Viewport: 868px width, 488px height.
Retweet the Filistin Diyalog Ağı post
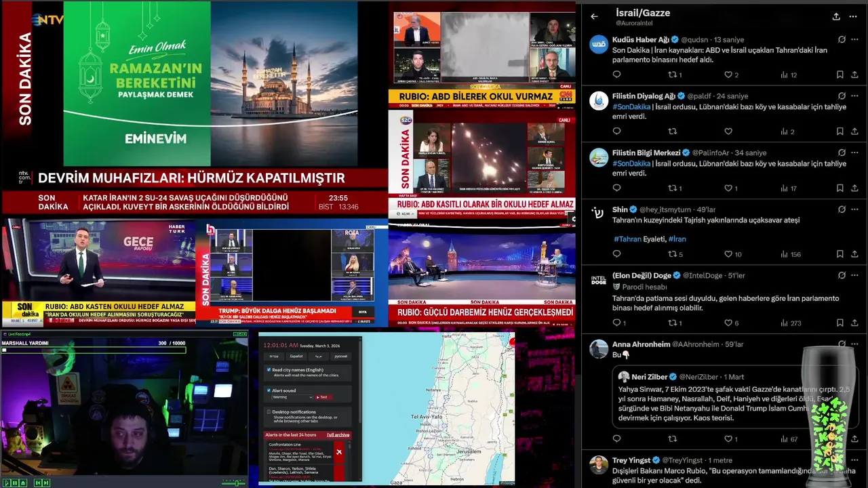click(x=672, y=131)
